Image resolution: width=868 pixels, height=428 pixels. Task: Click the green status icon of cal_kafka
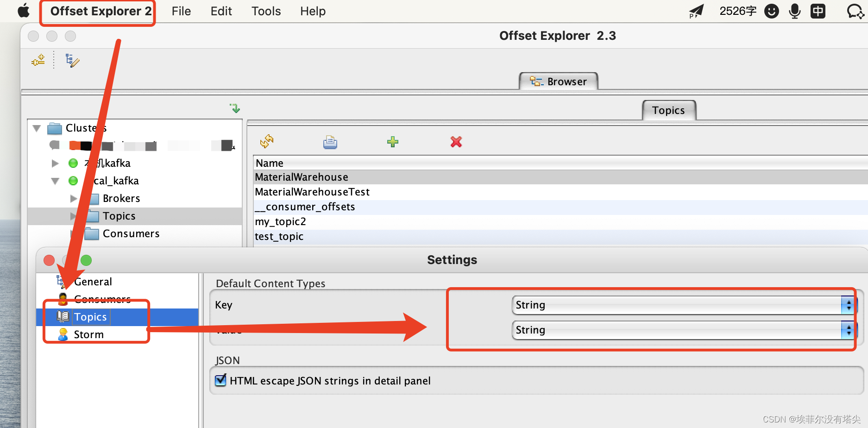point(73,181)
